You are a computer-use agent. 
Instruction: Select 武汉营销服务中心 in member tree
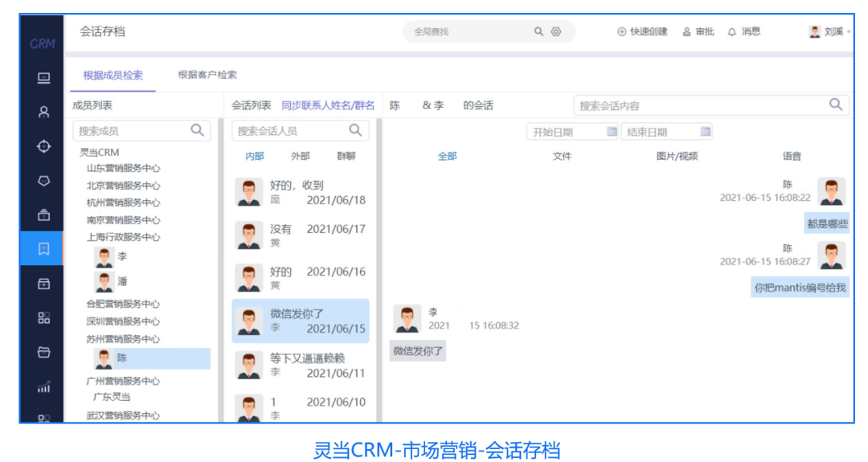point(123,415)
